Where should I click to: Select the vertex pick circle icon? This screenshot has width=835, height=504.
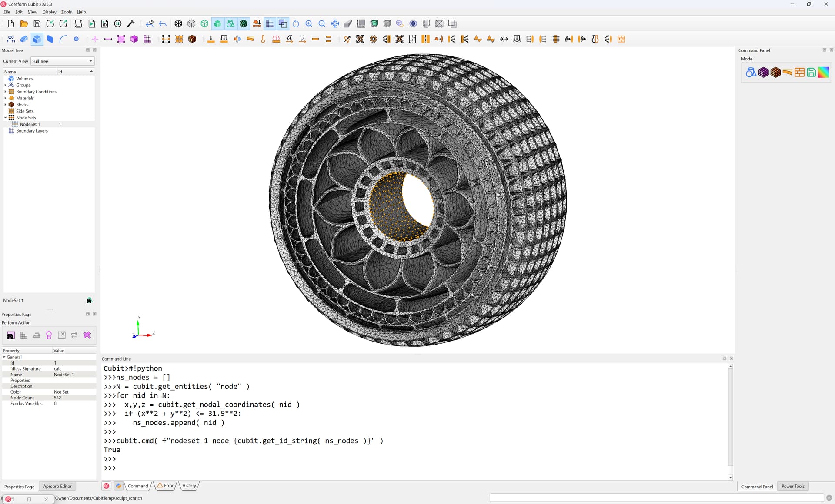pos(76,39)
